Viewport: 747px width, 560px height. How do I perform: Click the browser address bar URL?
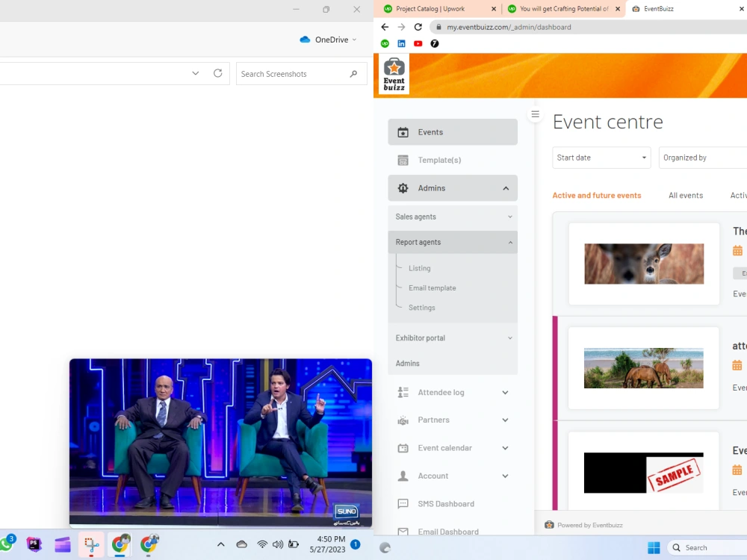pos(509,27)
